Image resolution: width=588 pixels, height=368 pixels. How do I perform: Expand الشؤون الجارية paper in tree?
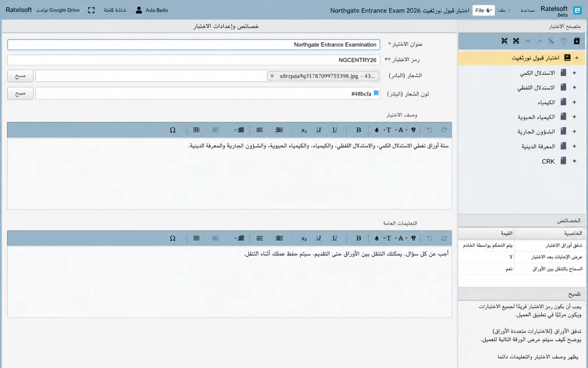pos(574,132)
